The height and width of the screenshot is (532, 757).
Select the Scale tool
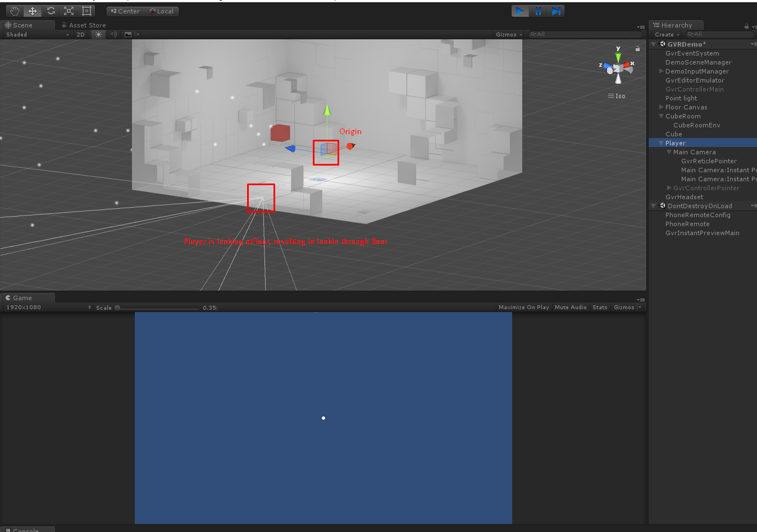coord(68,11)
